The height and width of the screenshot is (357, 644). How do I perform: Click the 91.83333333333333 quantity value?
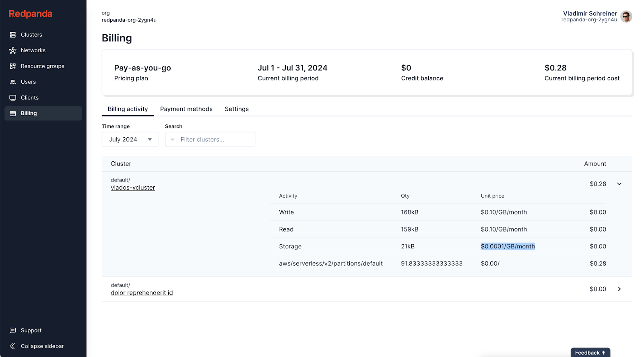point(432,264)
